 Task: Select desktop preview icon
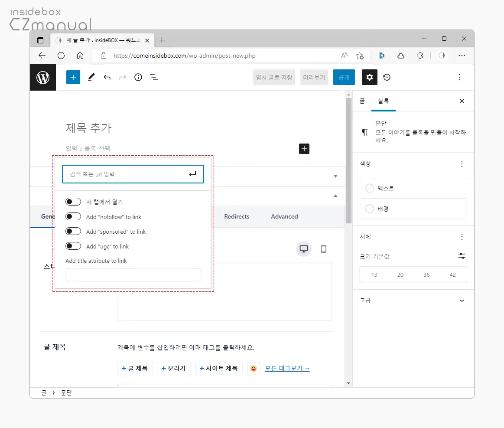(x=303, y=249)
